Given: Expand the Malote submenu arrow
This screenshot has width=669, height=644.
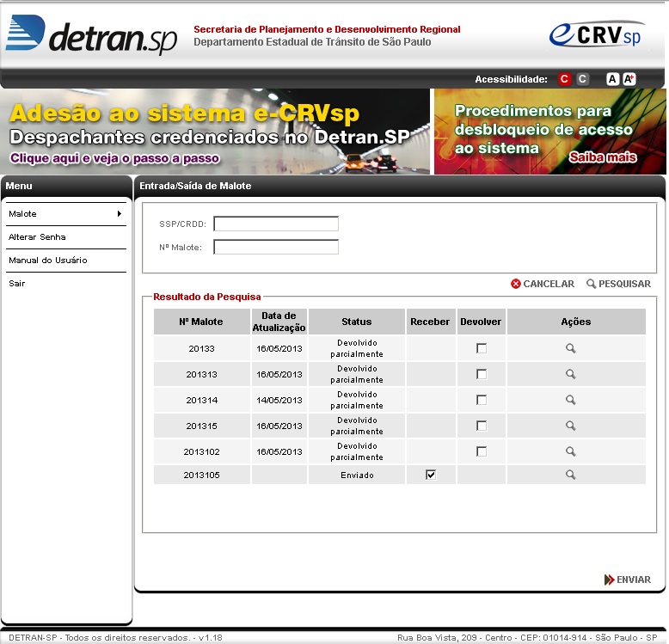Looking at the screenshot, I should (120, 214).
